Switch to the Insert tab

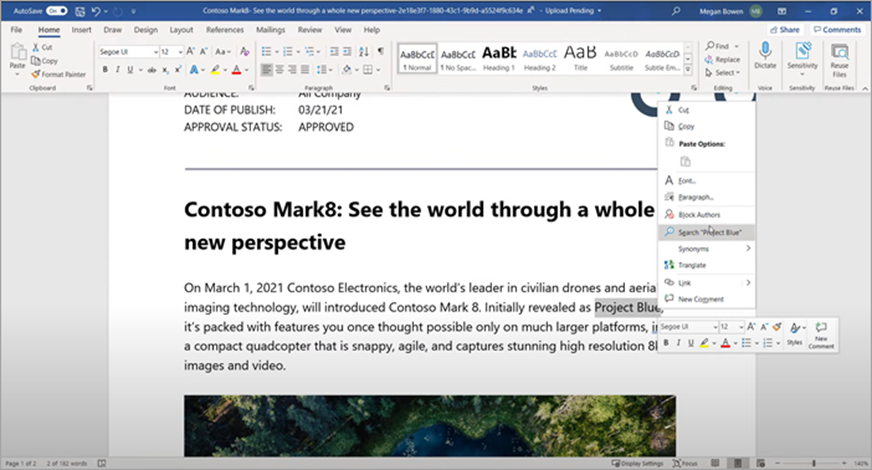(81, 29)
